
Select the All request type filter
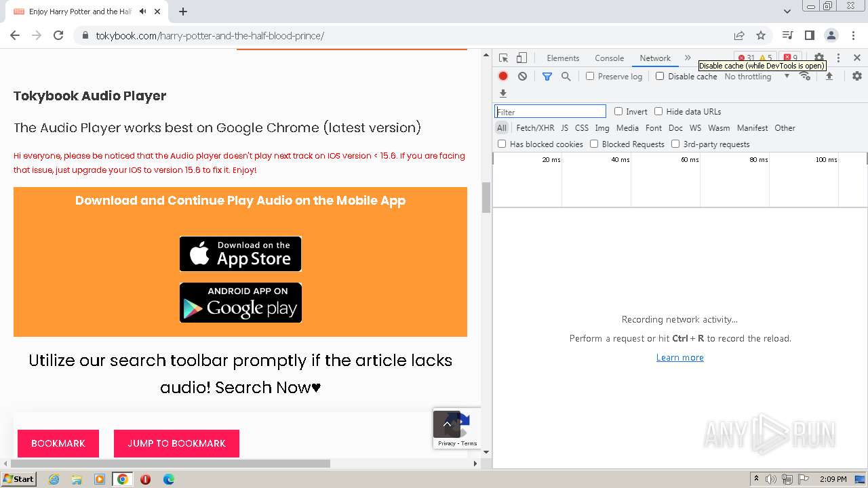pyautogui.click(x=502, y=128)
